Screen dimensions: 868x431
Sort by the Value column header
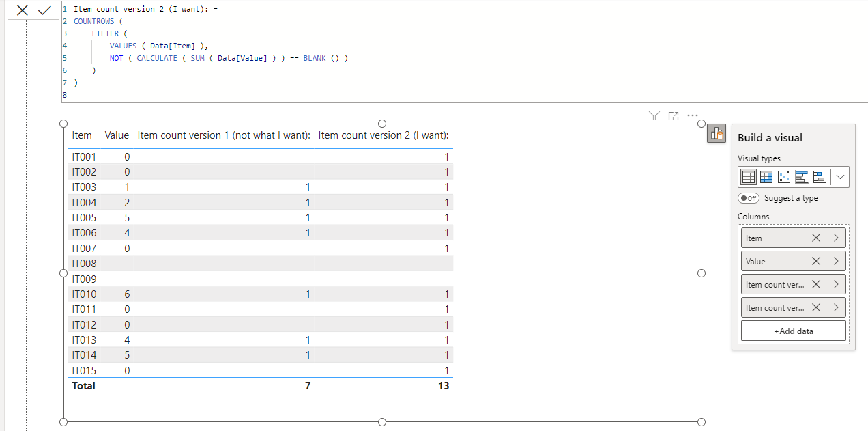click(117, 135)
